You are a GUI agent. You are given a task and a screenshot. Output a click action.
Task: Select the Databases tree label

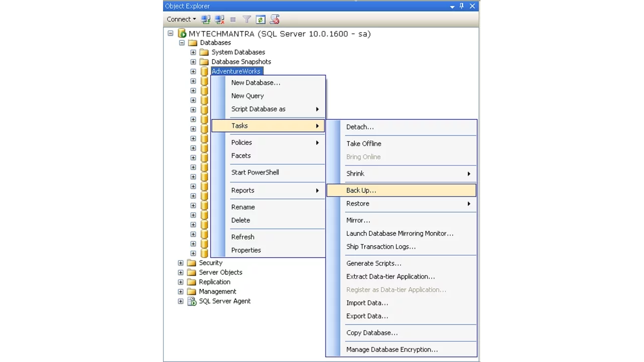[215, 43]
